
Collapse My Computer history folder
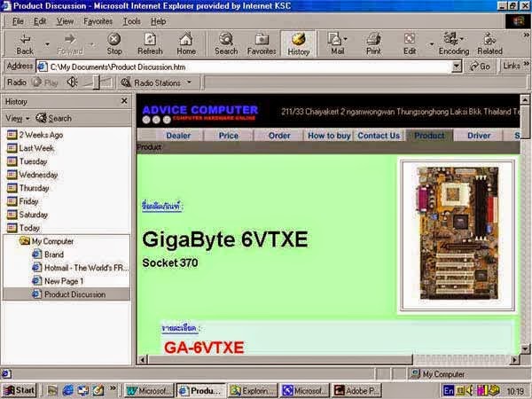point(46,241)
